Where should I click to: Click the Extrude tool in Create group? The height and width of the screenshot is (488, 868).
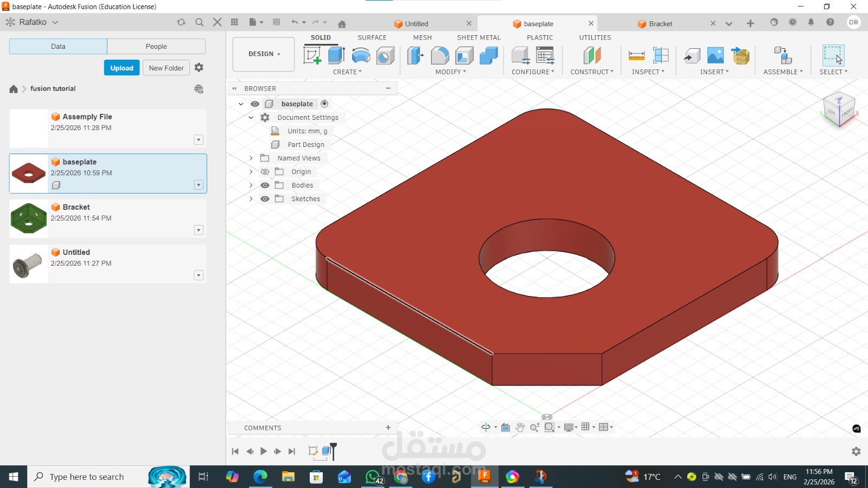(x=336, y=55)
